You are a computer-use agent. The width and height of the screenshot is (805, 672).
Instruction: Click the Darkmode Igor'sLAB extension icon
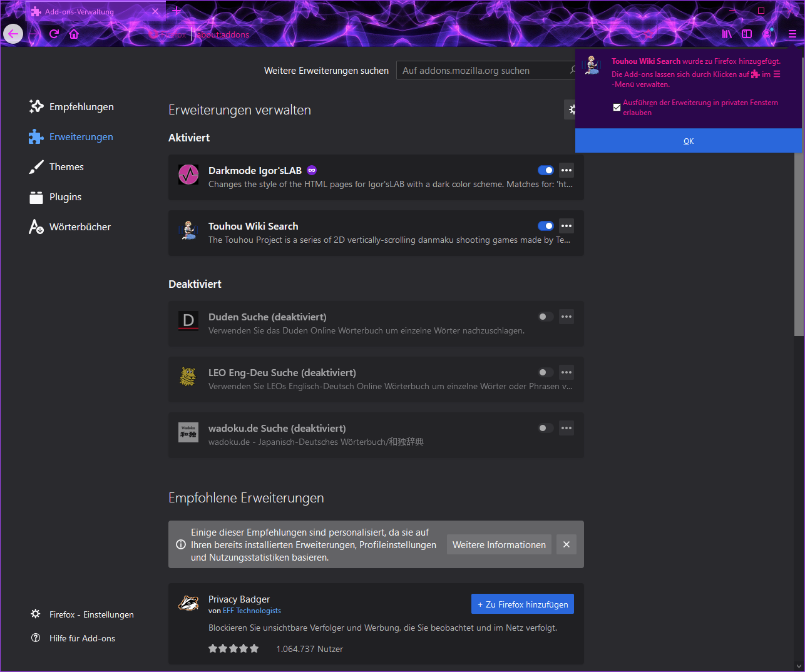point(188,175)
